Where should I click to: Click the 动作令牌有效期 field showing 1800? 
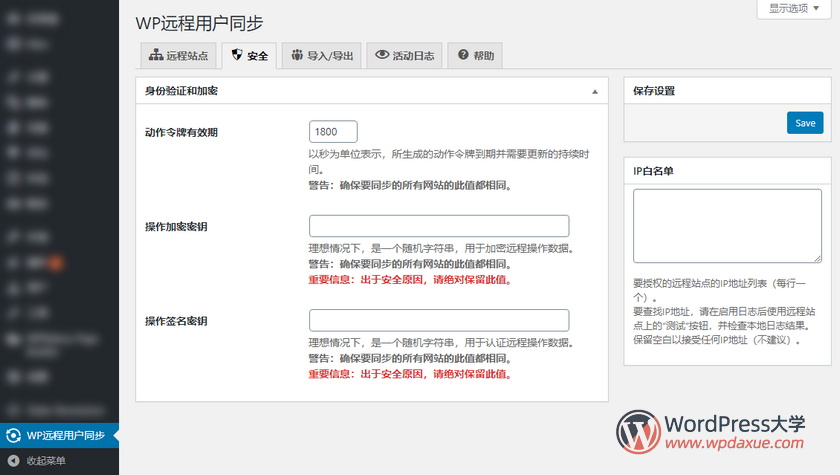333,132
